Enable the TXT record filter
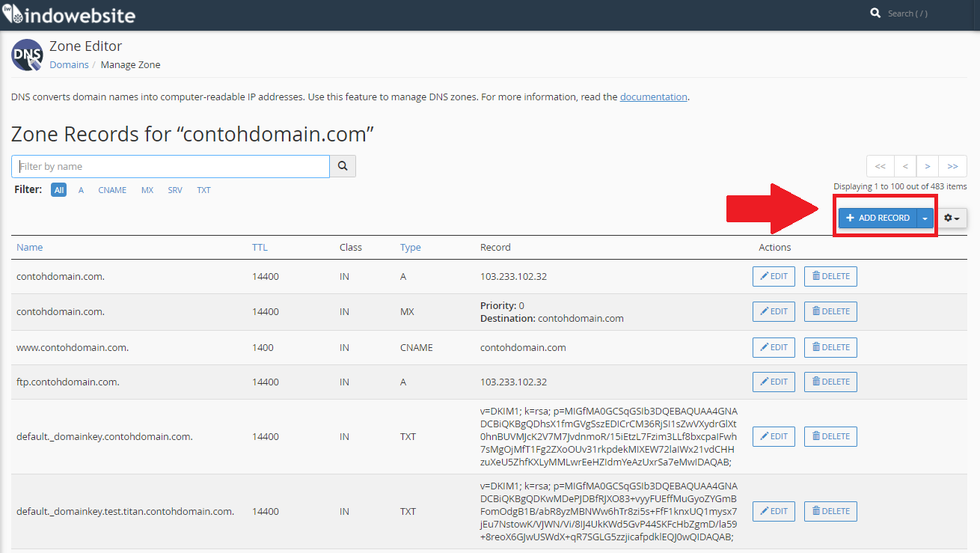This screenshot has height=553, width=980. 203,189
